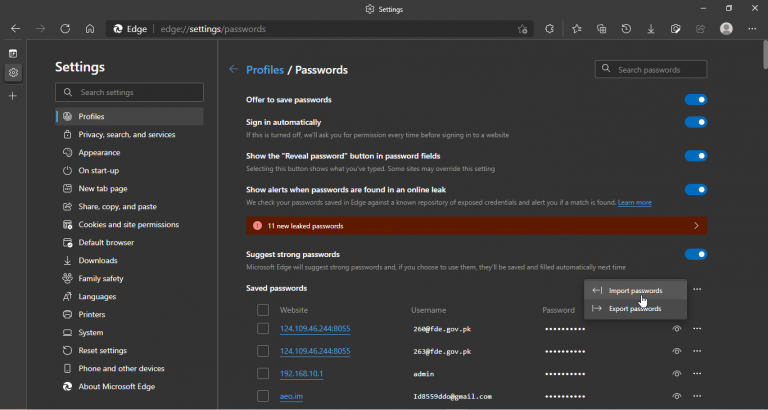The height and width of the screenshot is (410, 768).
Task: Toggle Offer to save passwords
Action: coord(696,100)
